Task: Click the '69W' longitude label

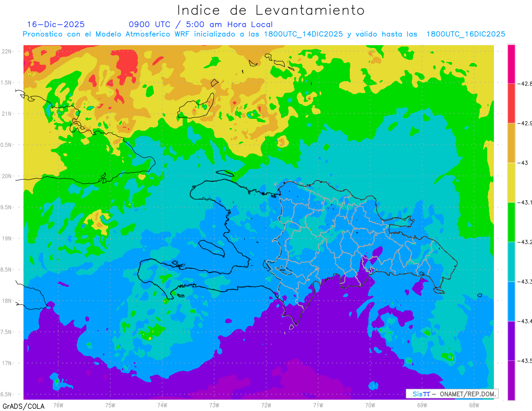Action: pos(422,405)
